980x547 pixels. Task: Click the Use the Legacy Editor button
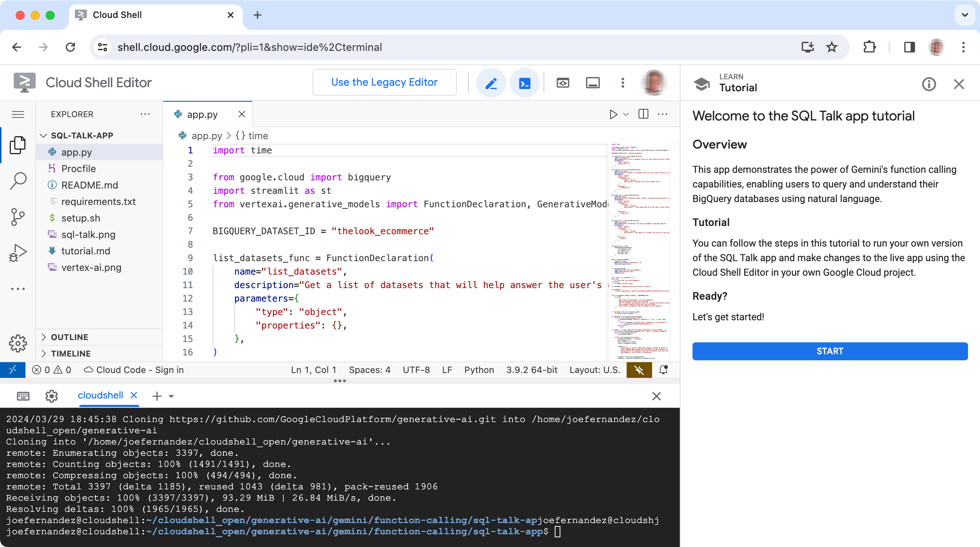pyautogui.click(x=384, y=82)
